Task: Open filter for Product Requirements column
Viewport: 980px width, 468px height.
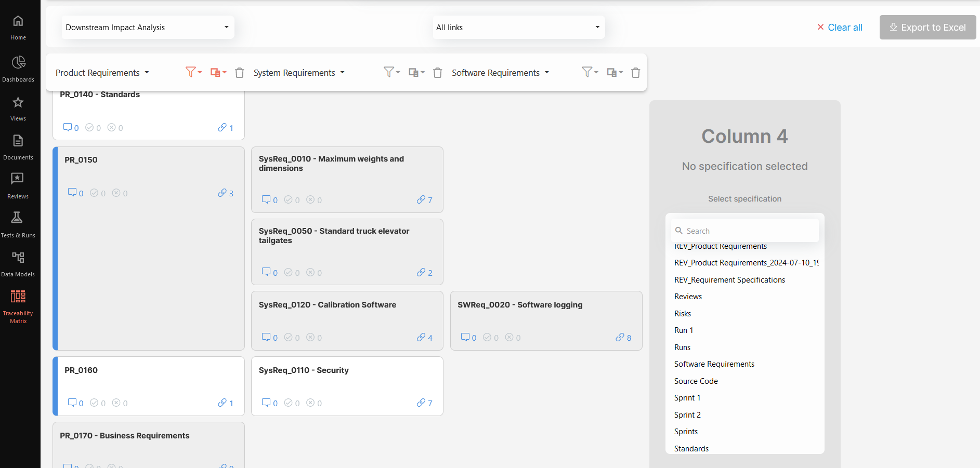Action: click(193, 72)
